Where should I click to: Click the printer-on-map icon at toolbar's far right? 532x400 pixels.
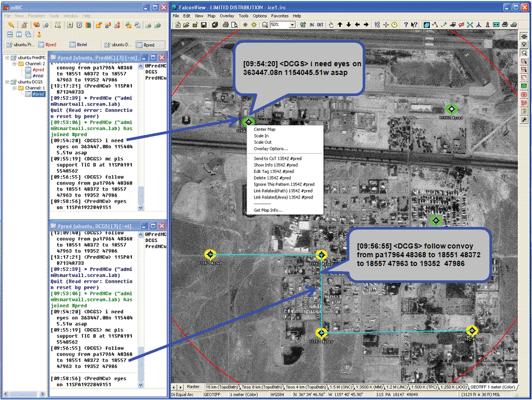coord(514,25)
